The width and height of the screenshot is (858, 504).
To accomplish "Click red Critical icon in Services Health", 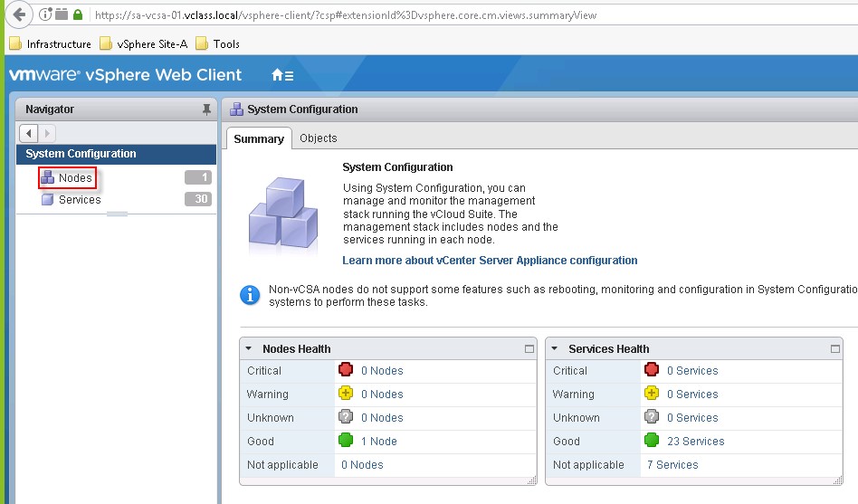I will point(652,369).
